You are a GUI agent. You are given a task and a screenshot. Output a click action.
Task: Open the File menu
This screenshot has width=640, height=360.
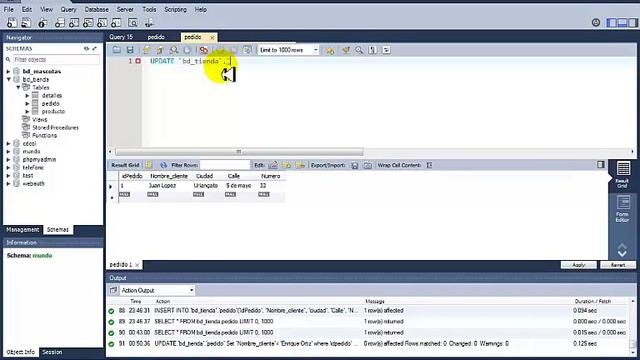pyautogui.click(x=9, y=9)
